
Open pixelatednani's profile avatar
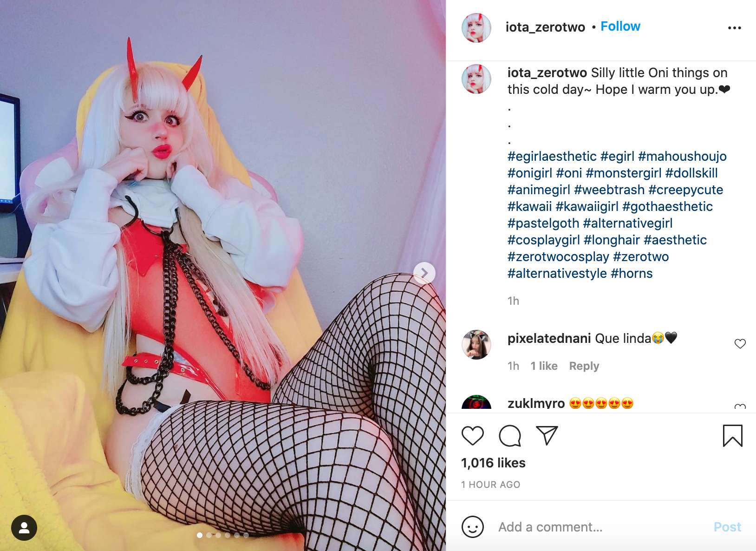click(x=476, y=345)
